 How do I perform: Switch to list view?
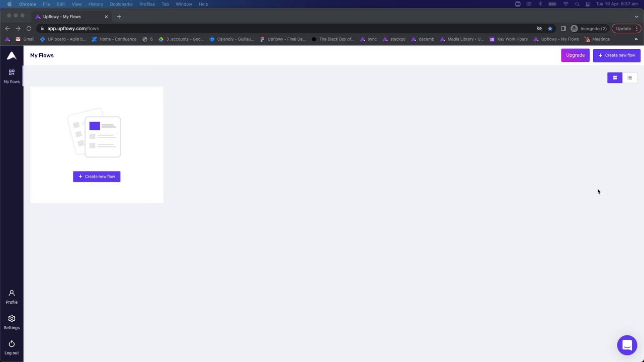click(x=629, y=77)
